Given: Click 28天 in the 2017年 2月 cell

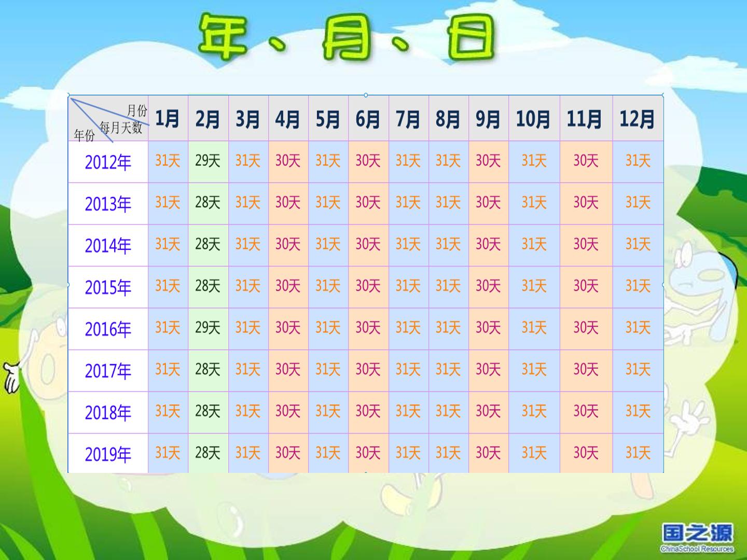Looking at the screenshot, I should click(208, 369).
